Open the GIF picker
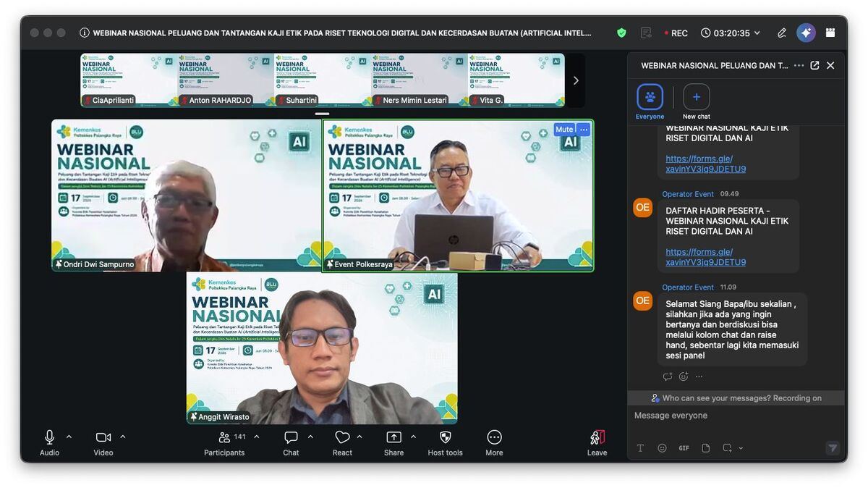 tap(684, 448)
